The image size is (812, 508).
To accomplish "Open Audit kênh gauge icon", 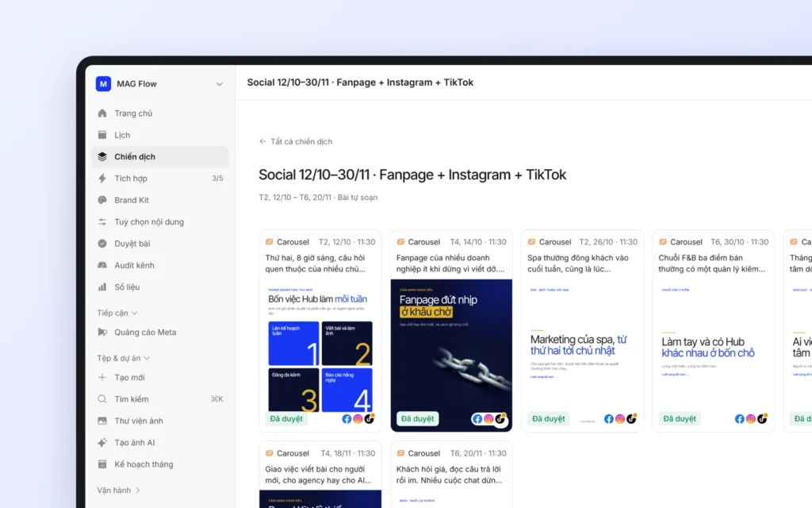I will (102, 265).
